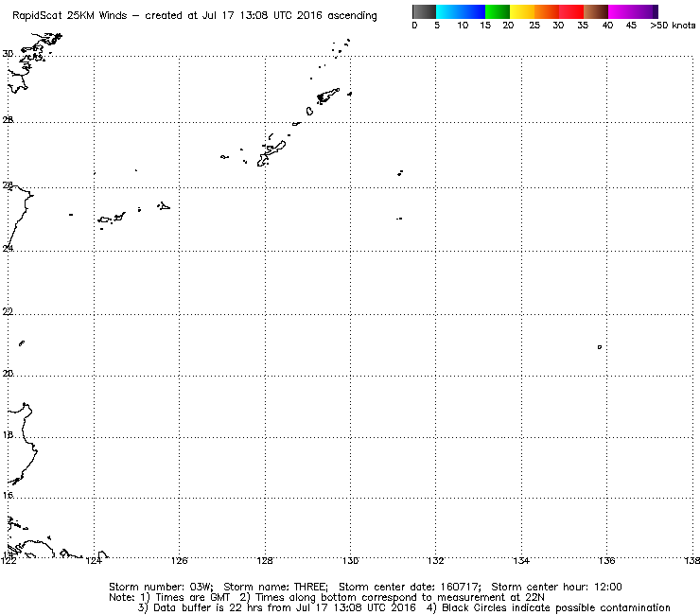The width and height of the screenshot is (700, 615).
Task: Click the magenta-purple 40-50 knots color band
Action: pos(633,11)
